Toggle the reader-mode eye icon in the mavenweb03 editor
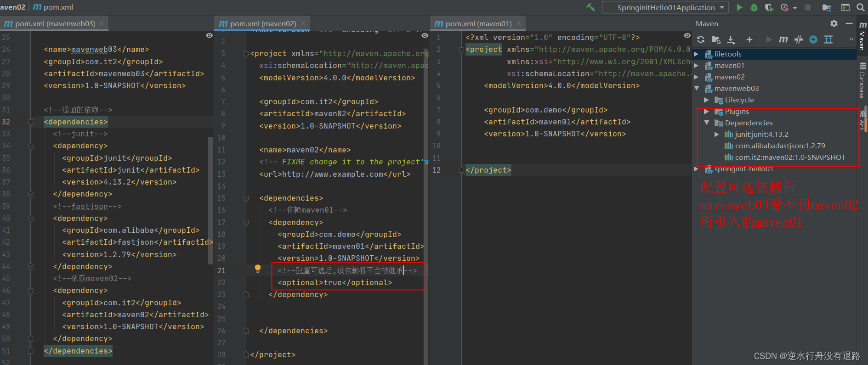 [x=210, y=35]
